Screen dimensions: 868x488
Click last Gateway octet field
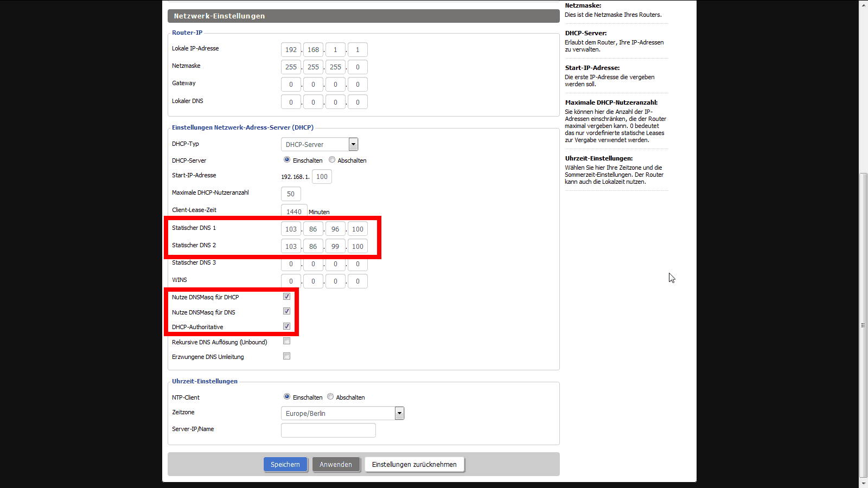(358, 85)
